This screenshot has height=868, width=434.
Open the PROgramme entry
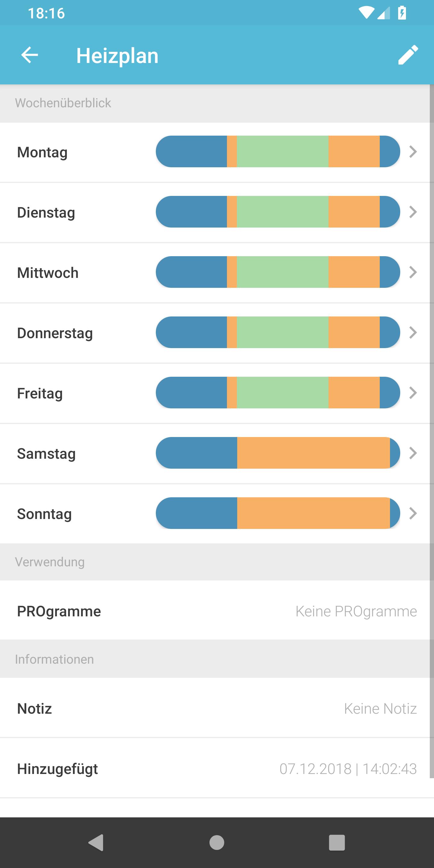point(217,611)
